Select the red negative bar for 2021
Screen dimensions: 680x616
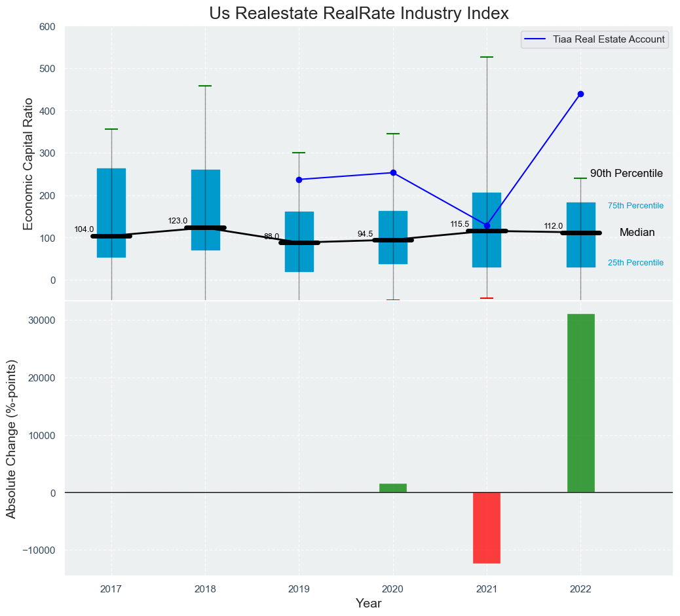tap(487, 528)
